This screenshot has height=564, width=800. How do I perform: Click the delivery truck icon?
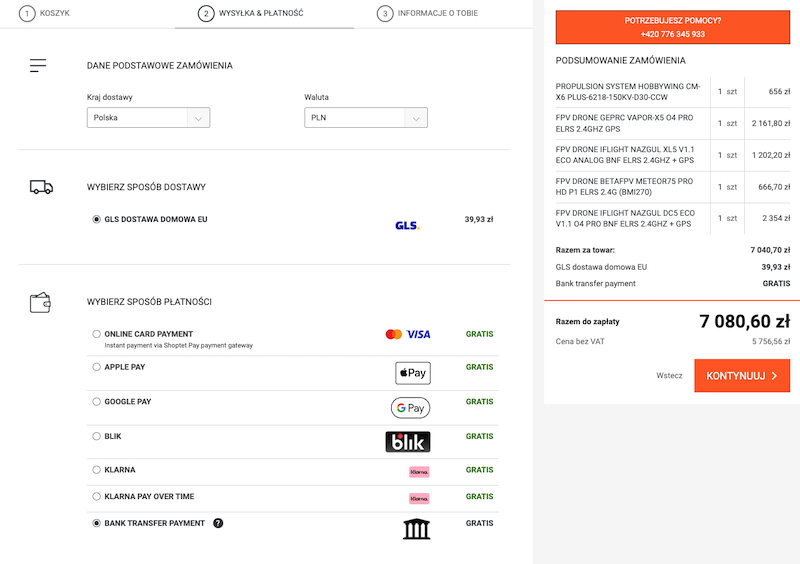[41, 187]
